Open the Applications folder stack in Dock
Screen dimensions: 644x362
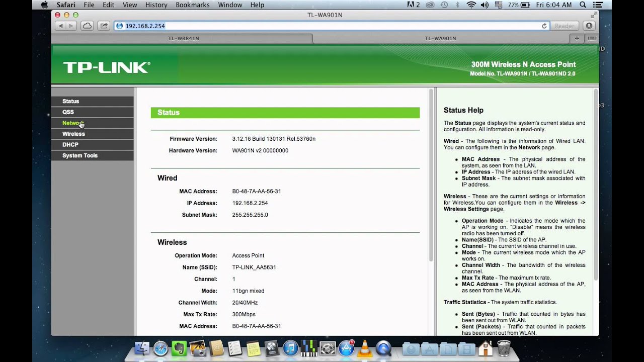pyautogui.click(x=429, y=348)
